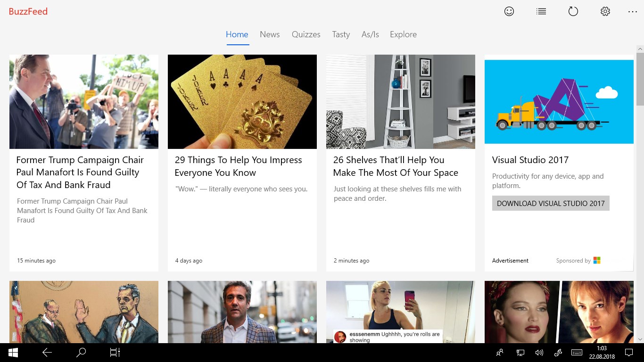Click the smiley face feedback icon

(x=509, y=11)
